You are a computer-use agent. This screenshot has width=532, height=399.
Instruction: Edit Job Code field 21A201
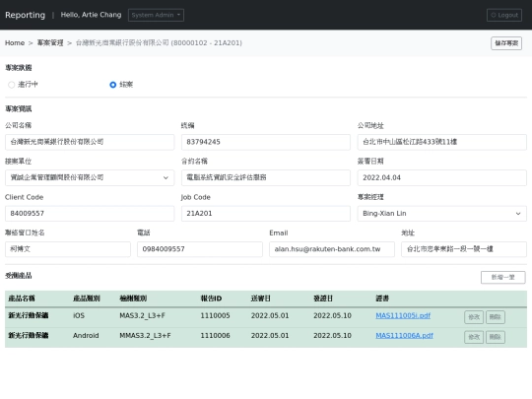(x=266, y=214)
